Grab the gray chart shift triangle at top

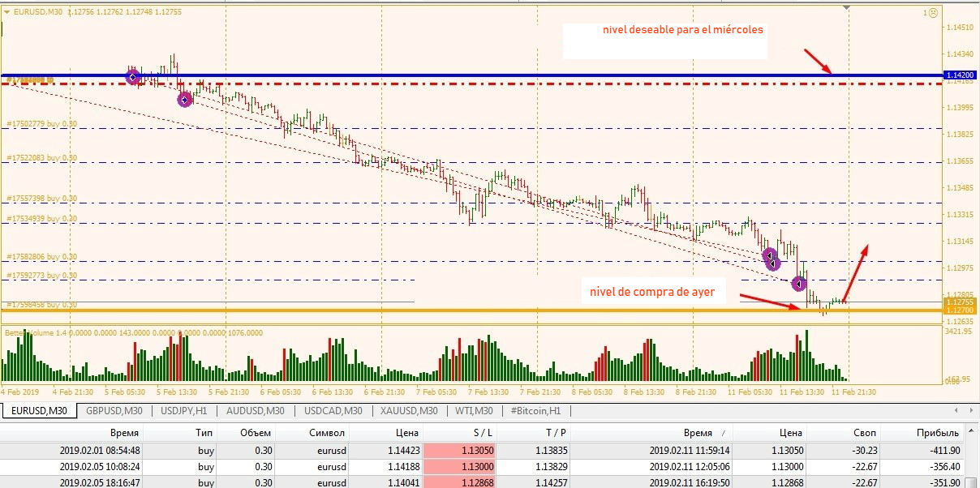848,8
